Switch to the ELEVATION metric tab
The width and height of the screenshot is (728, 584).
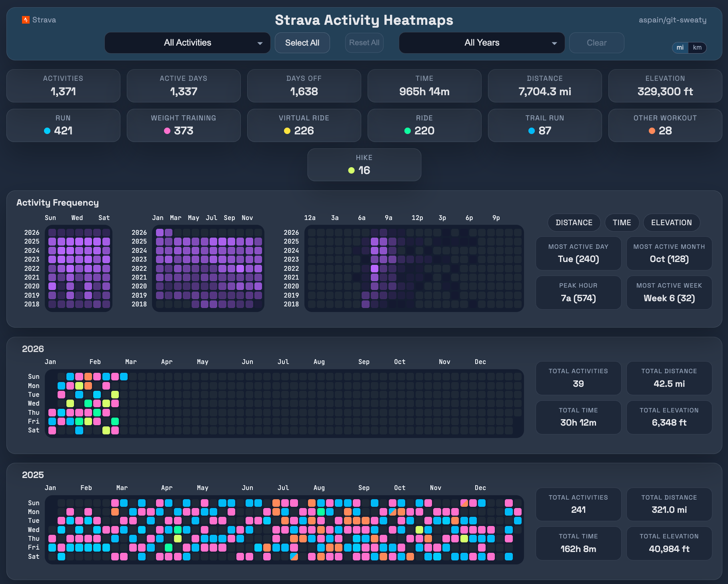click(671, 223)
